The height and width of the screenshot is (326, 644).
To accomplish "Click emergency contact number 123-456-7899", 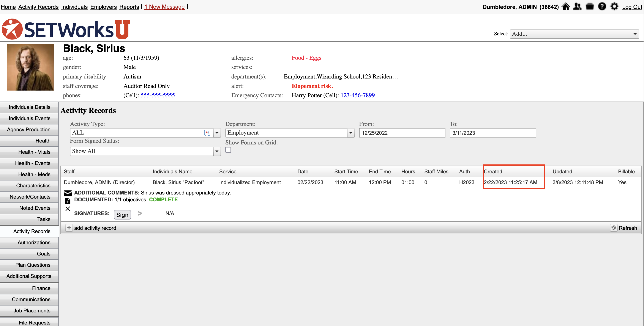I will point(357,95).
